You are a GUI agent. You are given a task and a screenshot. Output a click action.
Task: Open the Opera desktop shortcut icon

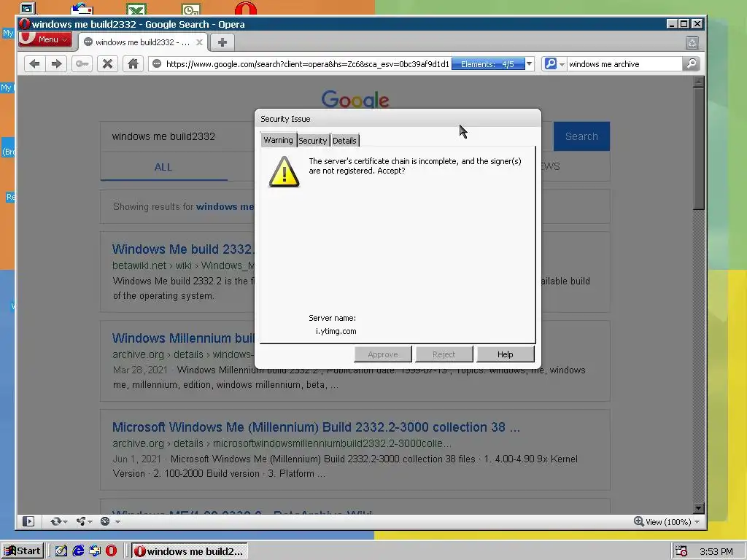click(245, 8)
